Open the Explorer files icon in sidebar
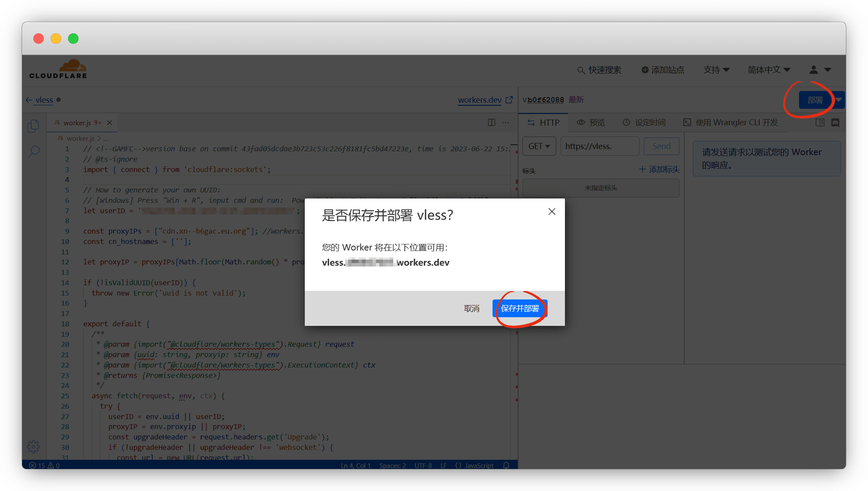868x491 pixels. point(33,126)
